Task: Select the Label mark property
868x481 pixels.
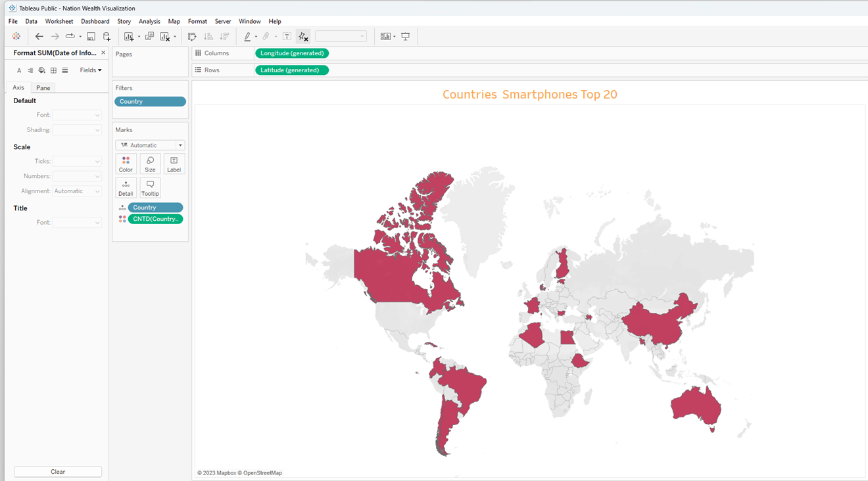Action: tap(174, 163)
